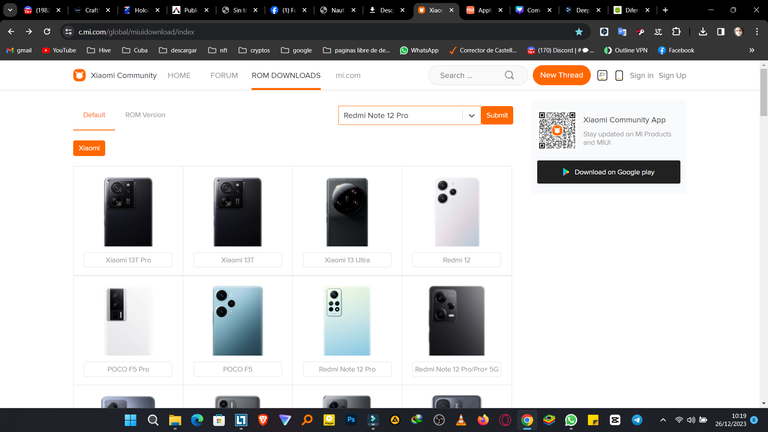Open a new tab with plus icon
768x432 pixels.
tap(665, 10)
